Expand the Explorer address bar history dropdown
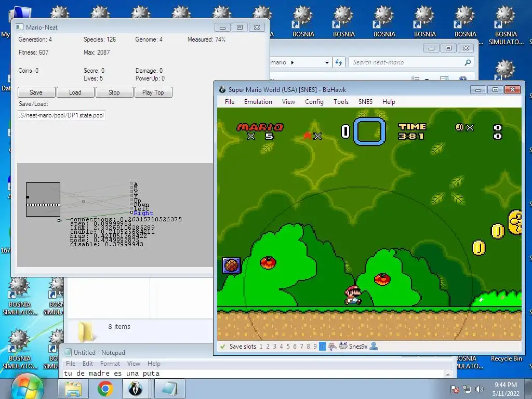 click(x=327, y=62)
